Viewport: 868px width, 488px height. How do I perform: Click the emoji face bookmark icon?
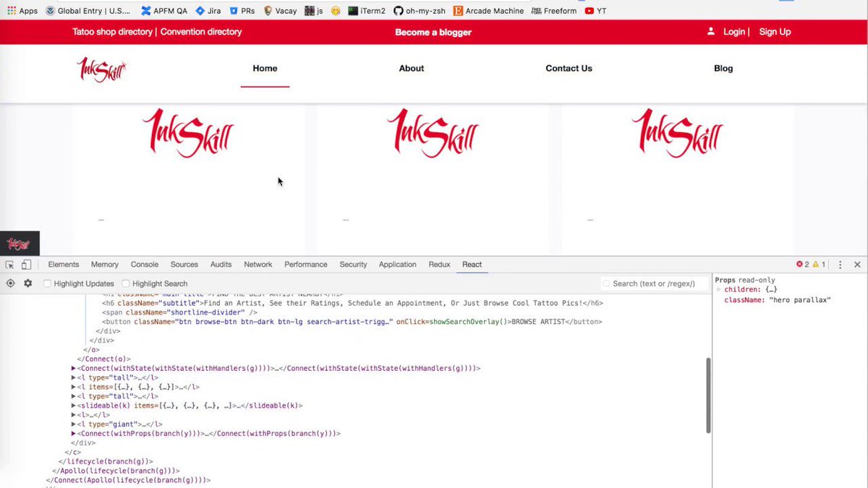[336, 11]
